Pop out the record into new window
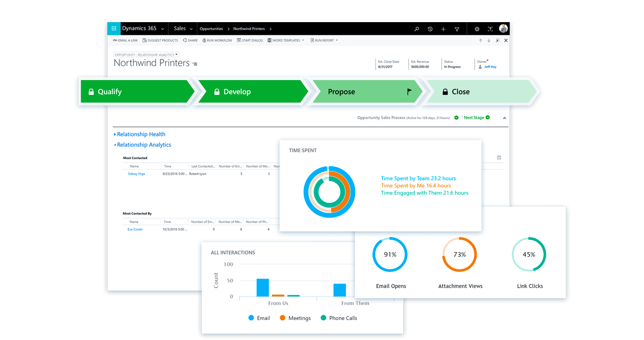Image resolution: width=644 pixels, height=340 pixels. (497, 41)
